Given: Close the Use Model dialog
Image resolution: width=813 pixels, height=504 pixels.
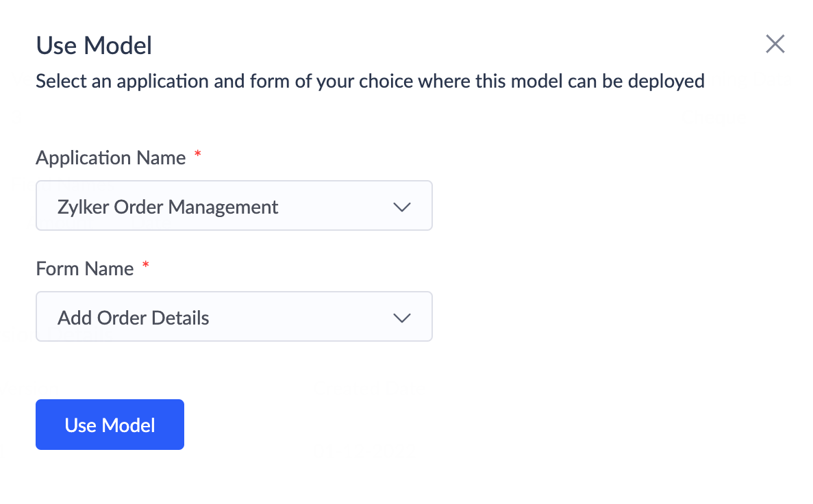Looking at the screenshot, I should [775, 45].
